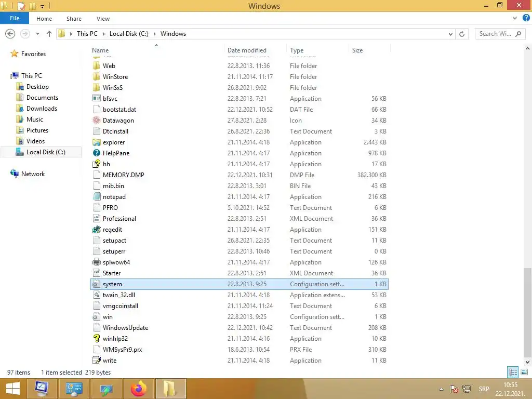Select the splwow64 printer icon
The width and height of the screenshot is (532, 399).
point(97,262)
